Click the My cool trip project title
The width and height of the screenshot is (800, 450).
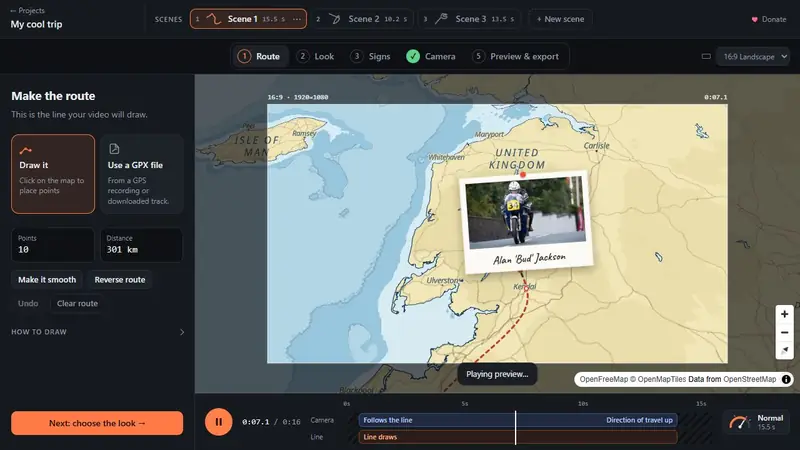[36, 24]
